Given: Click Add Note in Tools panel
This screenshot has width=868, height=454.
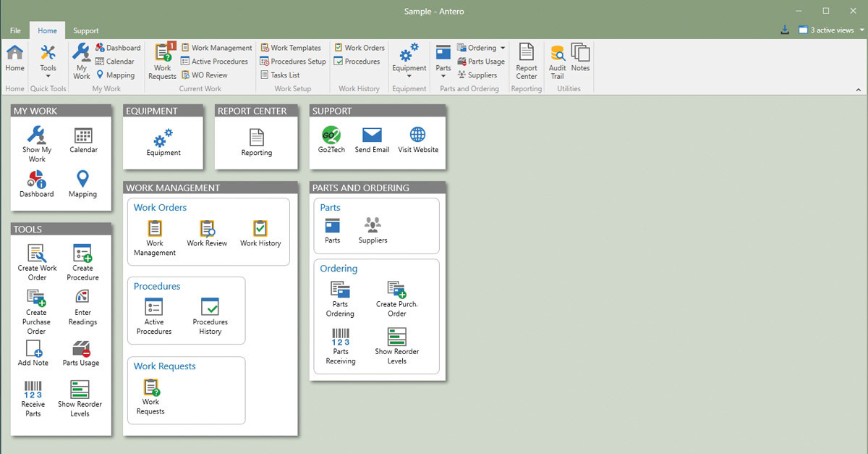Looking at the screenshot, I should click(33, 353).
